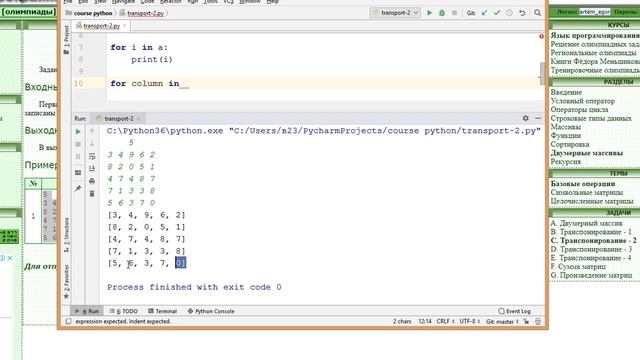Select the transport-2.py editor tab

(x=101, y=26)
